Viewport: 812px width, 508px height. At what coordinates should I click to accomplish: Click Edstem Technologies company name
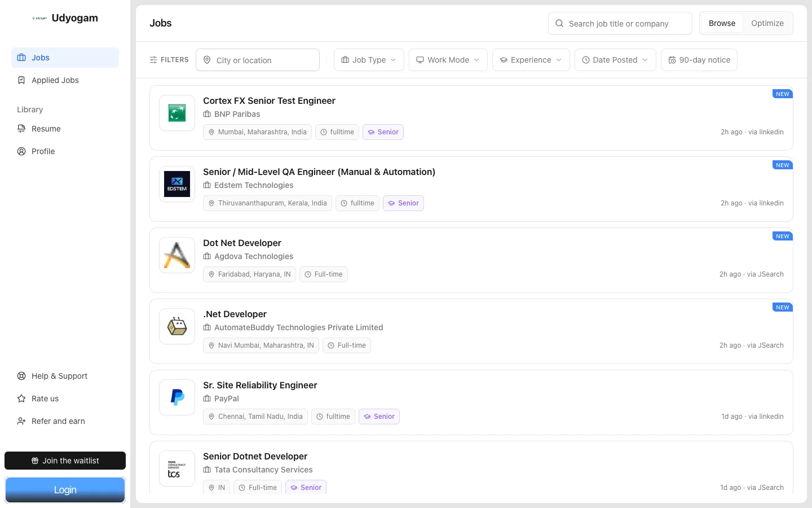[x=254, y=185]
